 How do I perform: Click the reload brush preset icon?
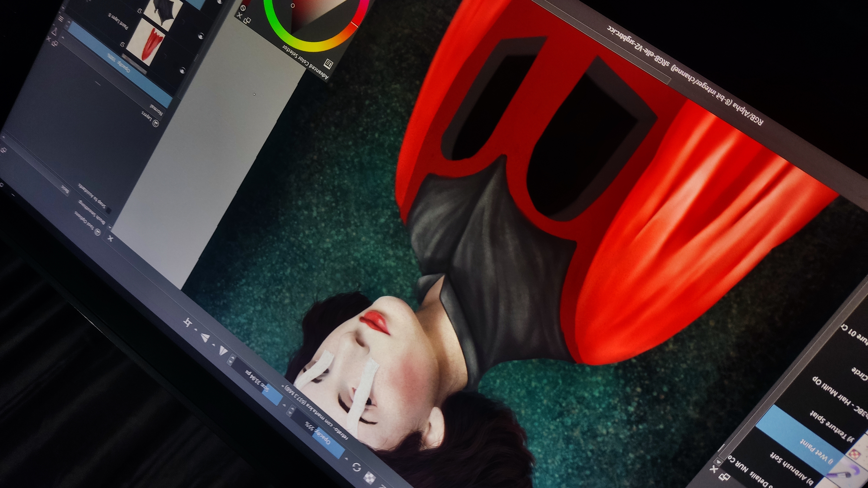click(x=357, y=467)
